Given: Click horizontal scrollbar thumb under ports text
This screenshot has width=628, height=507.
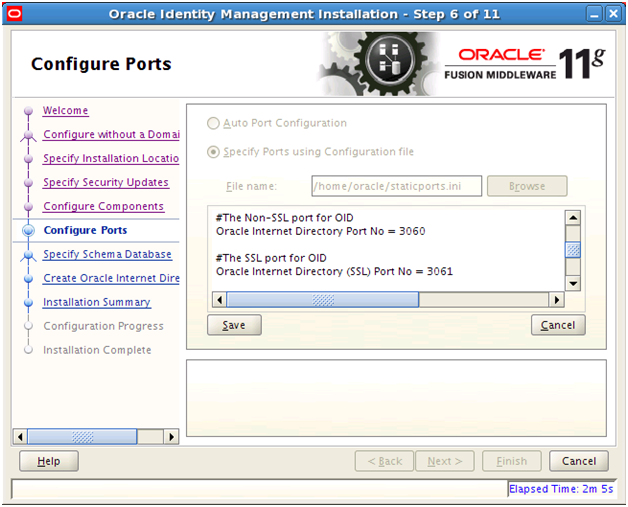Looking at the screenshot, I should click(323, 300).
